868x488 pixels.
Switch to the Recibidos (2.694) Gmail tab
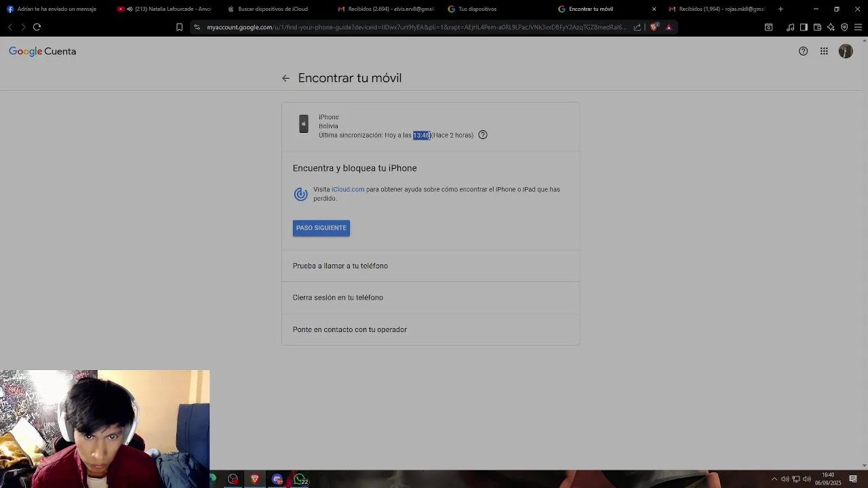[387, 9]
